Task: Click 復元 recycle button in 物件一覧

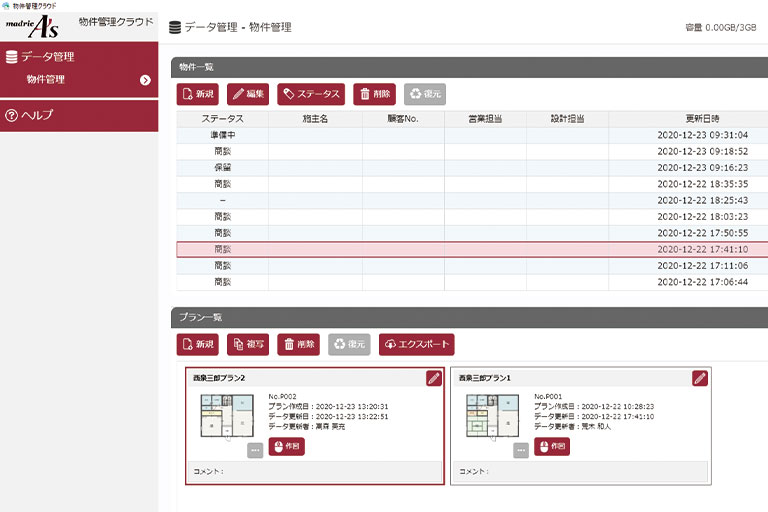Action: pyautogui.click(x=425, y=94)
